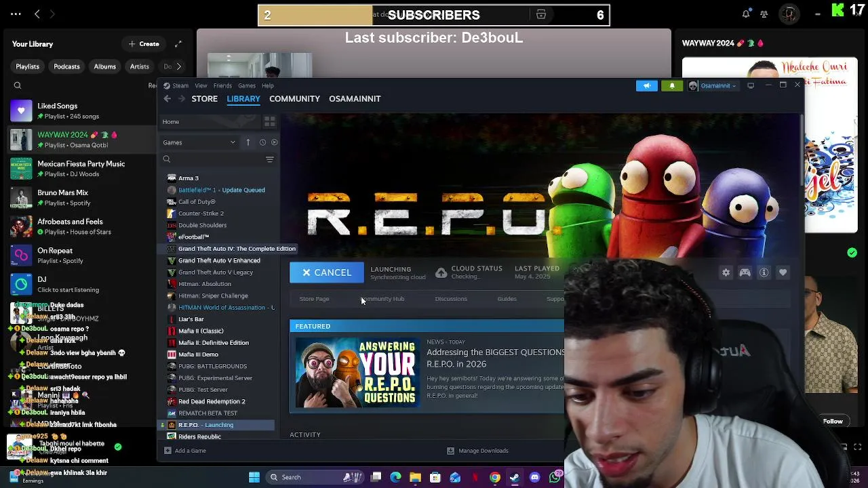Open the Games menu in Steam

pyautogui.click(x=247, y=85)
